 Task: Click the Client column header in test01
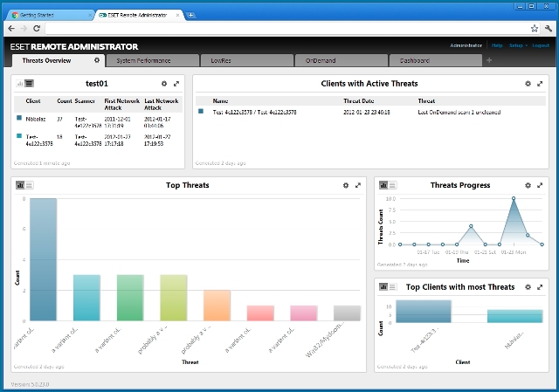(x=33, y=101)
